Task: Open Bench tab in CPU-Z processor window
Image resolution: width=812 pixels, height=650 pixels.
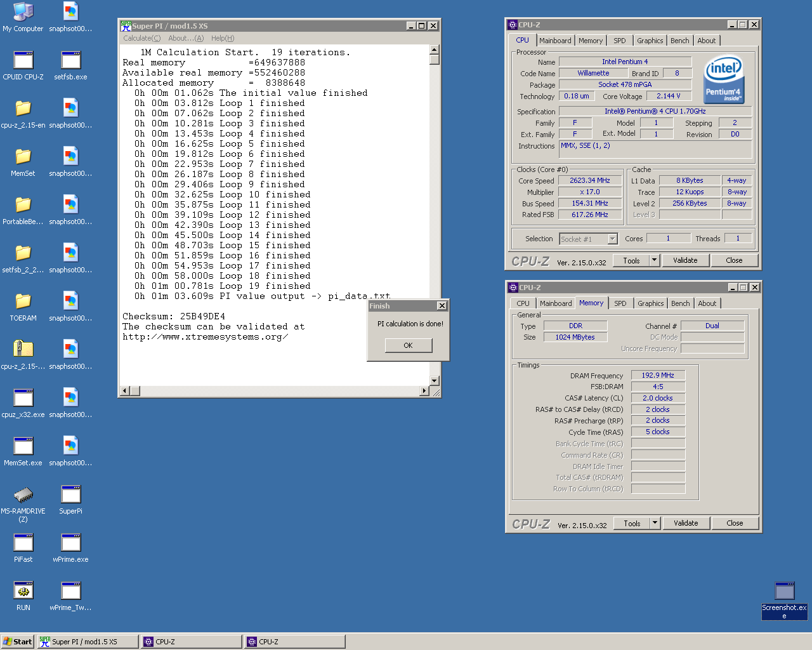Action: click(x=680, y=41)
